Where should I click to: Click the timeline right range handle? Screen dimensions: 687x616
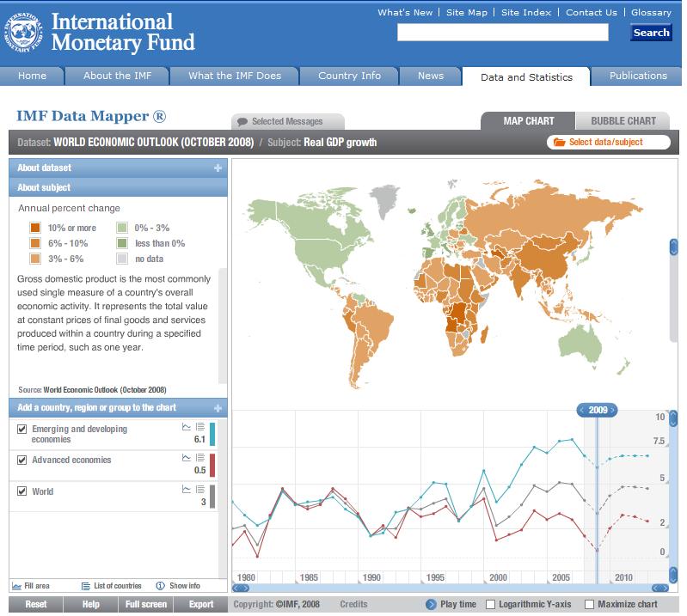[x=660, y=588]
